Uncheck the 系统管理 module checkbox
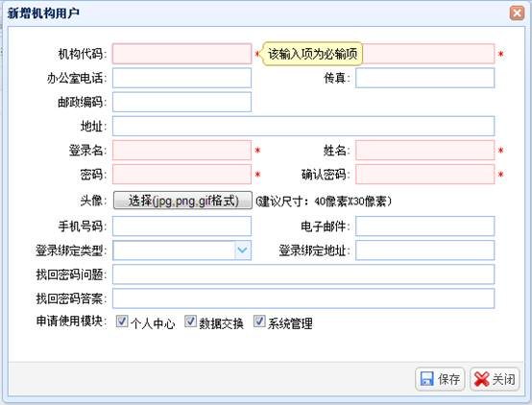This screenshot has width=532, height=405. [259, 321]
